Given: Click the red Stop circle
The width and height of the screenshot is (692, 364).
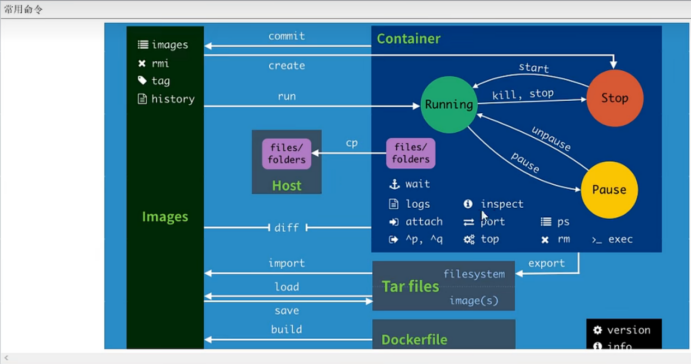Looking at the screenshot, I should [615, 98].
